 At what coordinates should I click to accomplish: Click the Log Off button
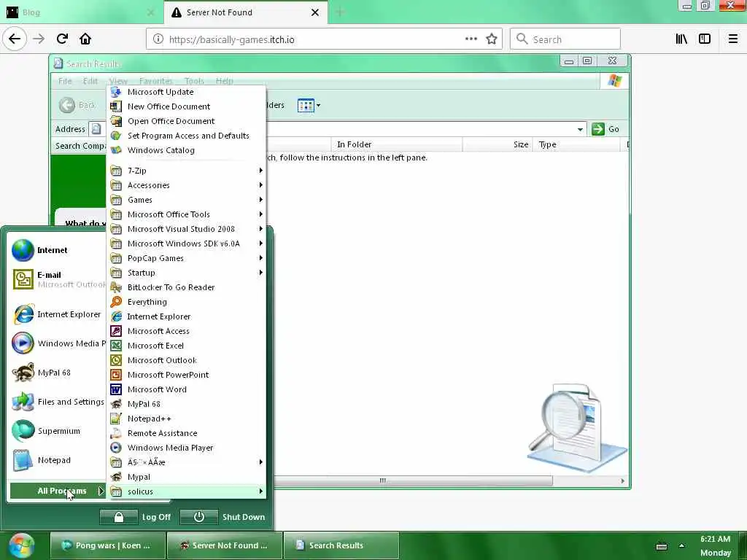[136, 517]
